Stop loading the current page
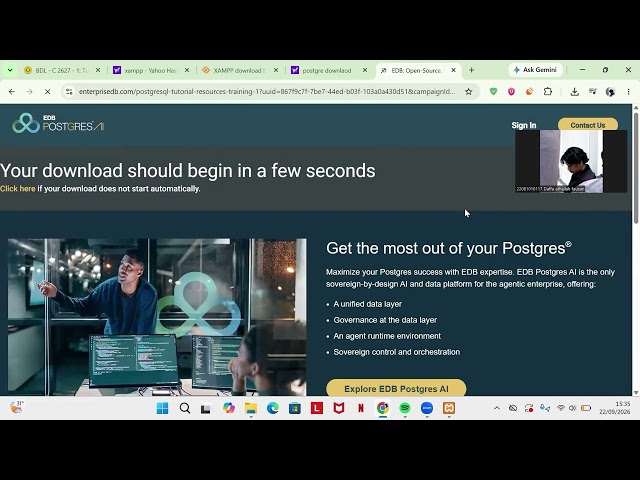Screen dimensions: 640x480 coord(47,92)
